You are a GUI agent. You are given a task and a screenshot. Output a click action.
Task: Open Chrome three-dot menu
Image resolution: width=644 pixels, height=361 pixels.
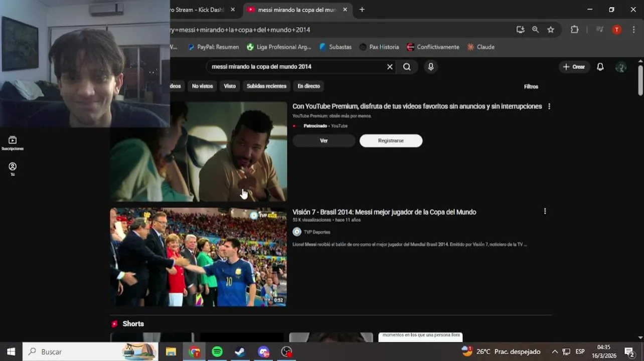[634, 30]
